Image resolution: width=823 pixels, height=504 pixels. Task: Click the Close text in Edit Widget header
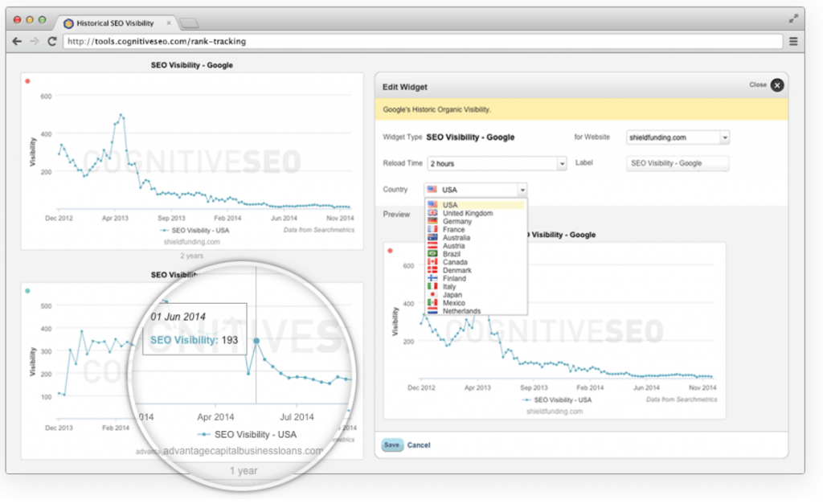click(757, 84)
